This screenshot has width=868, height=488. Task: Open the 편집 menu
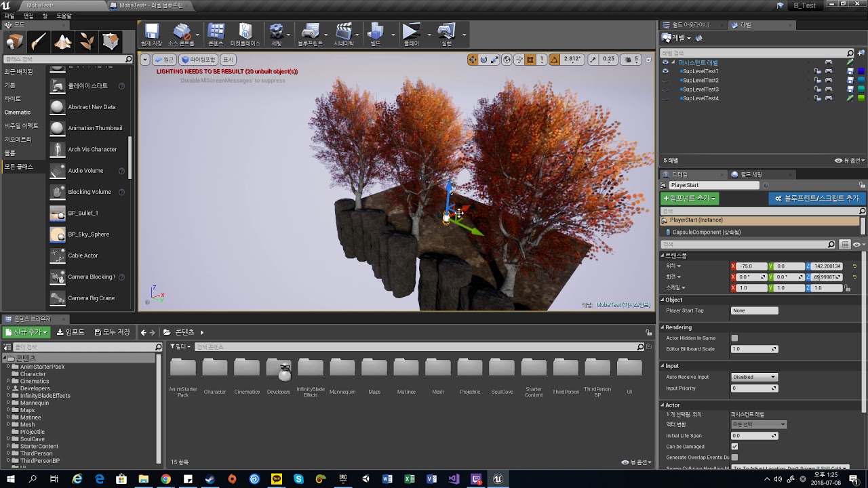28,16
